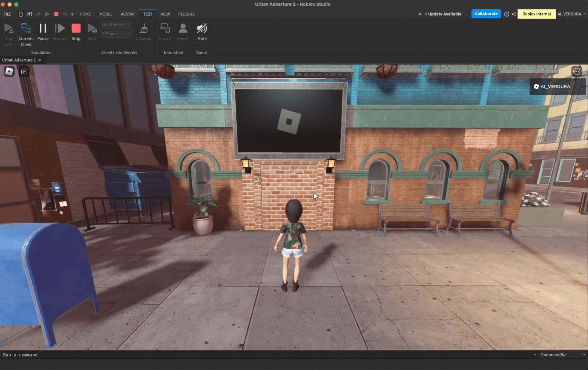Image resolution: width=588 pixels, height=370 pixels.
Task: Open the Roblox menu icon in viewport
Action: [x=9, y=71]
